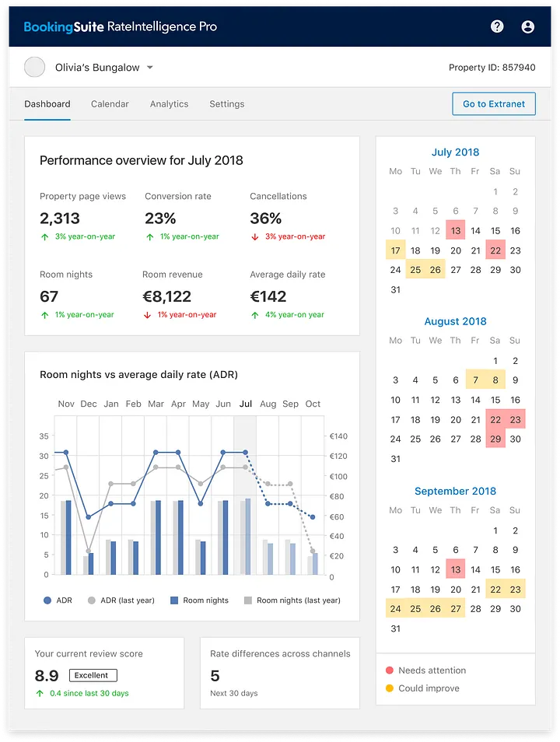Screen dimensions: 560x742
Task: Expand the Olivia's Bungalow property dropdown
Action: tap(150, 68)
